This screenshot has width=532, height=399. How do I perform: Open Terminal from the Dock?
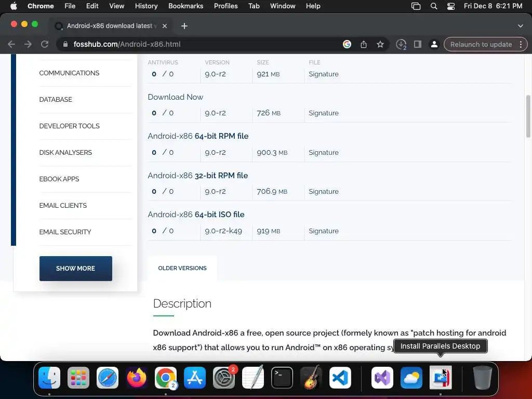click(x=282, y=377)
